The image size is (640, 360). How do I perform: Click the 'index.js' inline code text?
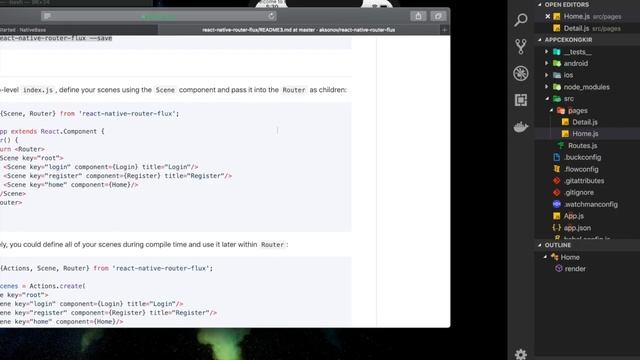tap(38, 90)
